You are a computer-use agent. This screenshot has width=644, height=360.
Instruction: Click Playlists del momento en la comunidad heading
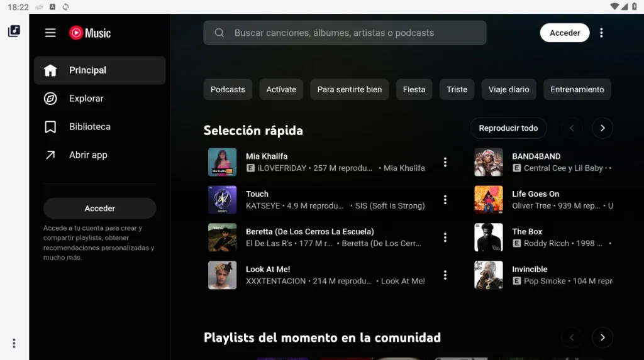point(322,337)
